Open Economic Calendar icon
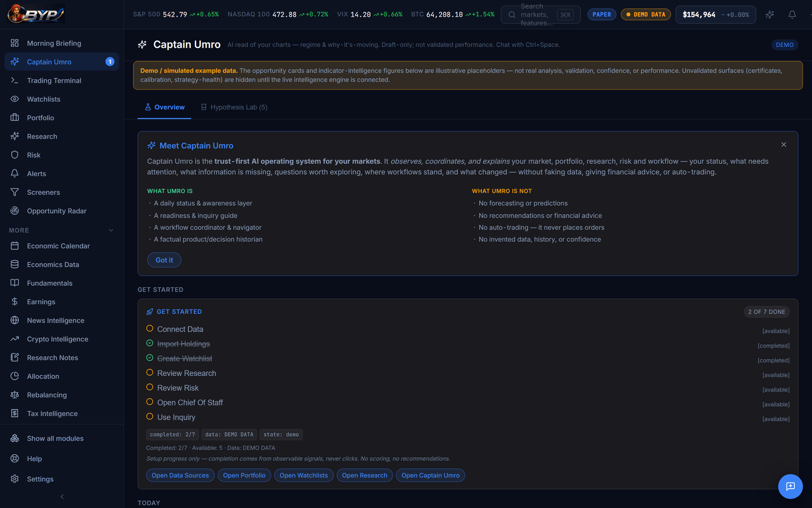812x508 pixels. [15, 246]
